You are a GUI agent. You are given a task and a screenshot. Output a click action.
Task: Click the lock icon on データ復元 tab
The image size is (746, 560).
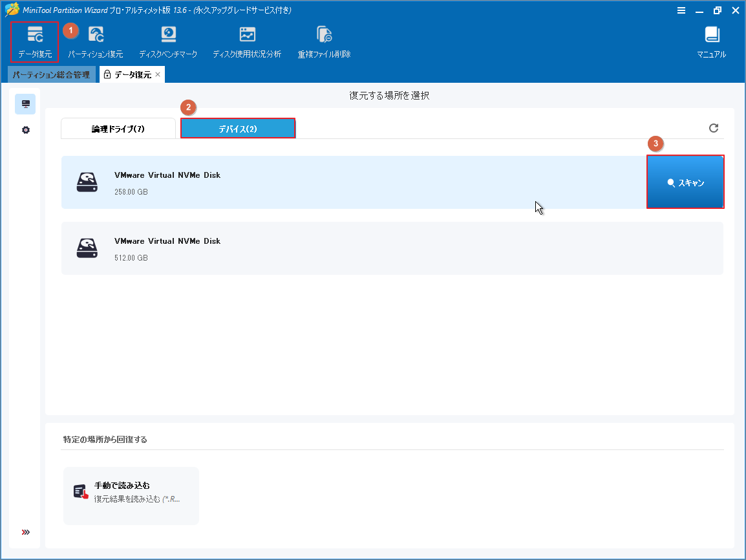coord(107,74)
